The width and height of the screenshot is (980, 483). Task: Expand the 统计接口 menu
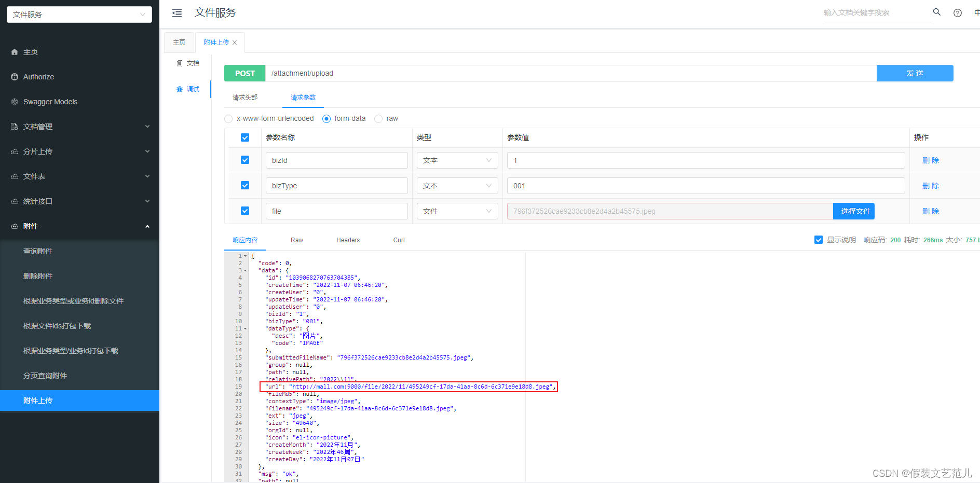pos(147,201)
